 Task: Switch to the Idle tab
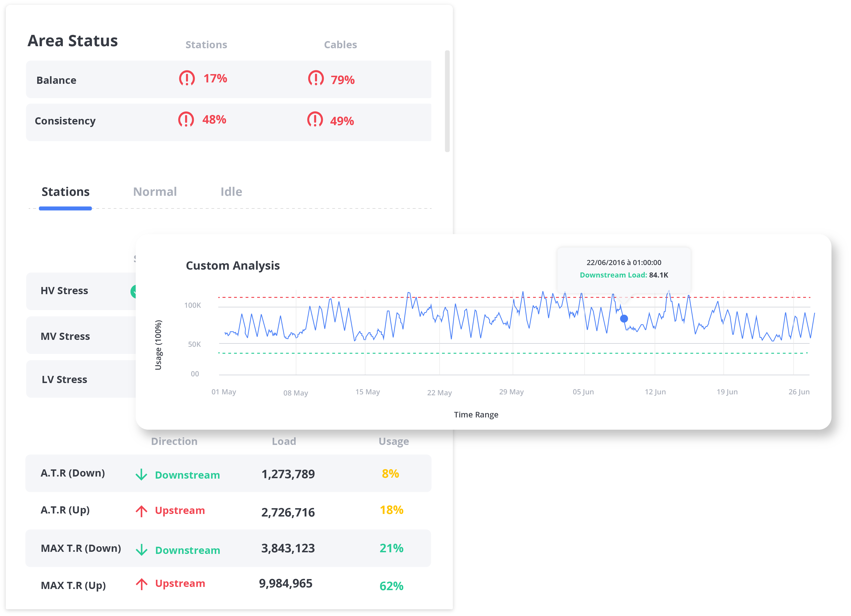pyautogui.click(x=231, y=192)
